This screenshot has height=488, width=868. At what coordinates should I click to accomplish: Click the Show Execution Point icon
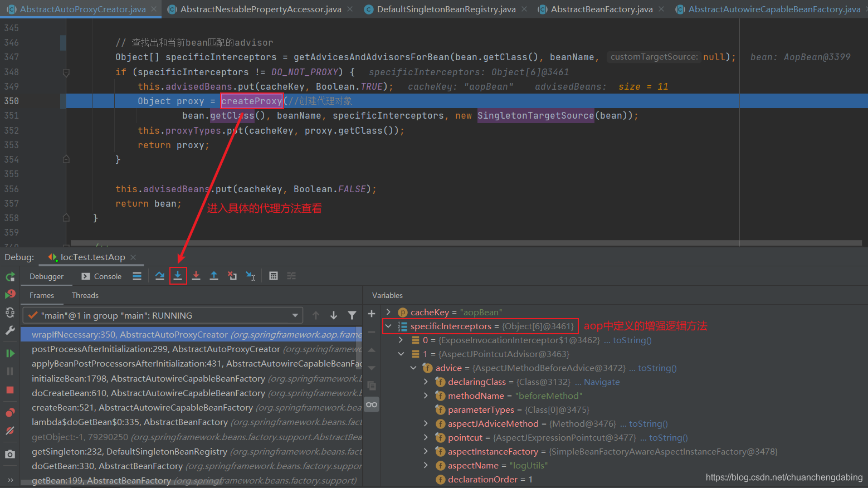(137, 276)
